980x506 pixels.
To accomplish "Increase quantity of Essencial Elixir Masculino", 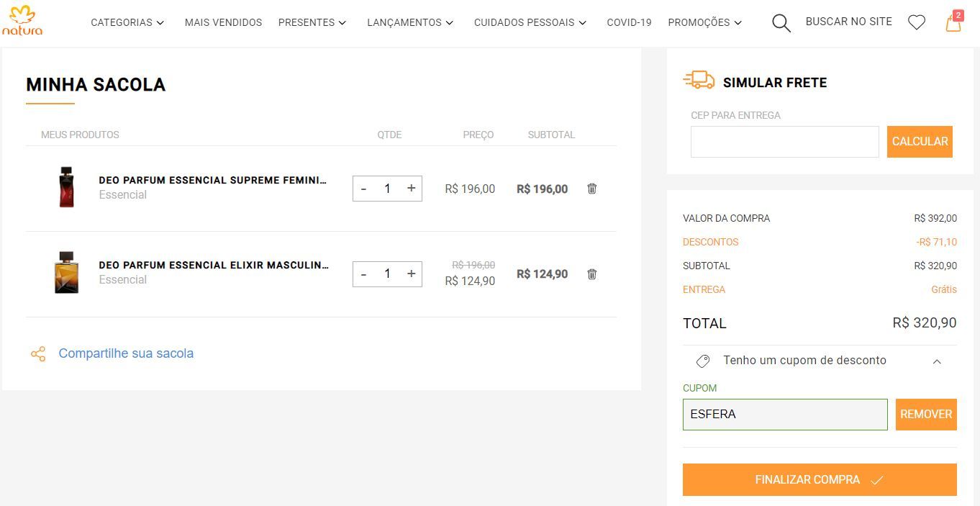I will (x=411, y=274).
